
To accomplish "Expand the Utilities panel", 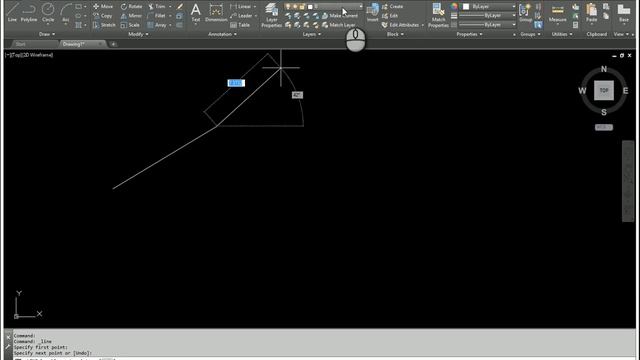I will 562,34.
